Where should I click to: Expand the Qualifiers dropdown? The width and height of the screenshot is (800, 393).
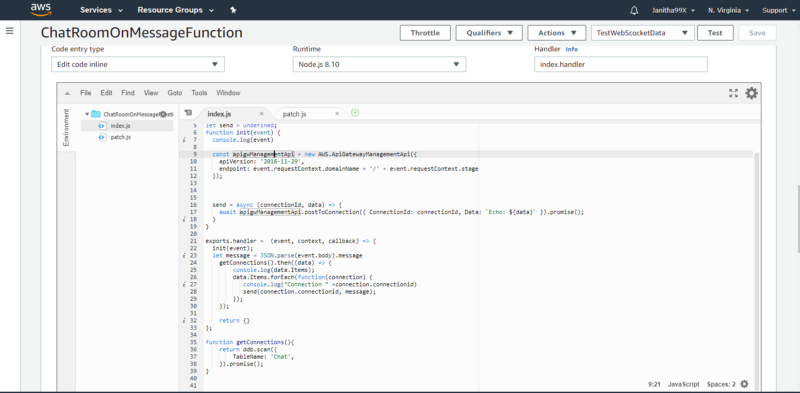(x=489, y=33)
